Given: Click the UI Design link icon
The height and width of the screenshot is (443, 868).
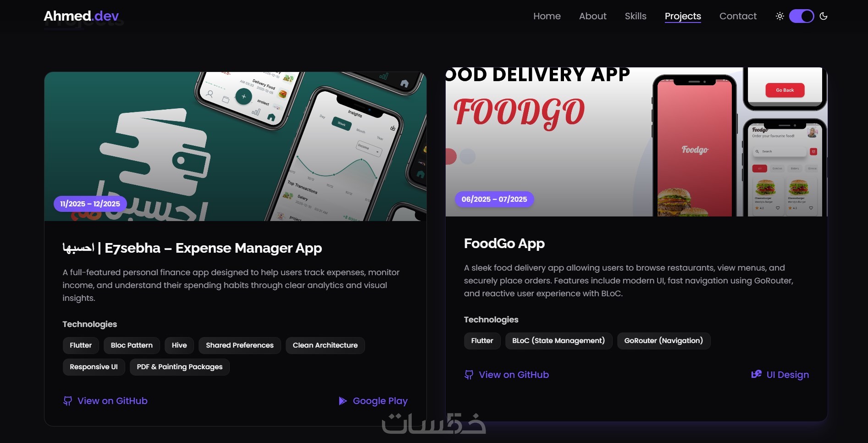Looking at the screenshot, I should click(x=756, y=374).
